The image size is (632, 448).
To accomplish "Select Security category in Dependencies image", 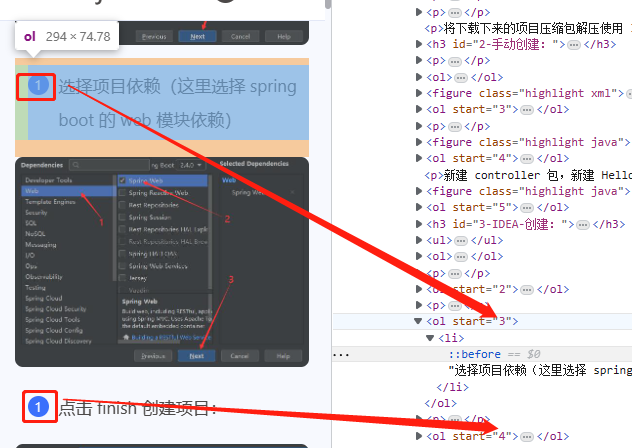I will point(36,213).
